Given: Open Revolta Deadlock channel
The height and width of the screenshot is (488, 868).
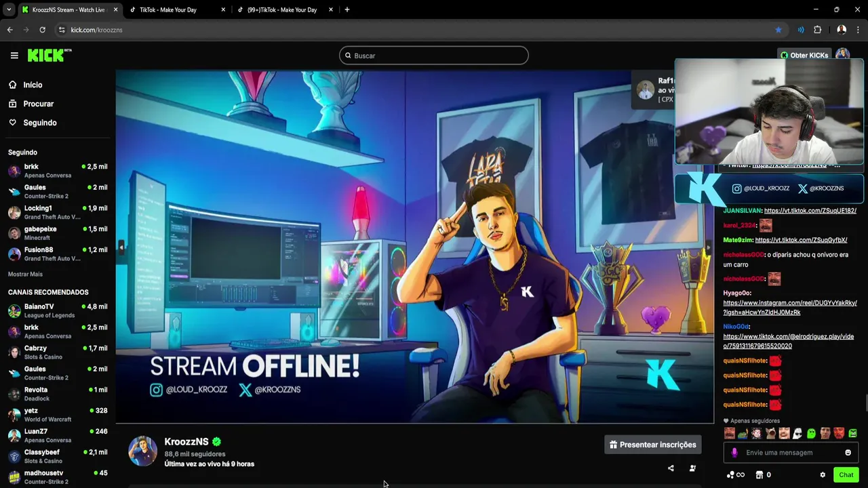Looking at the screenshot, I should click(x=58, y=394).
